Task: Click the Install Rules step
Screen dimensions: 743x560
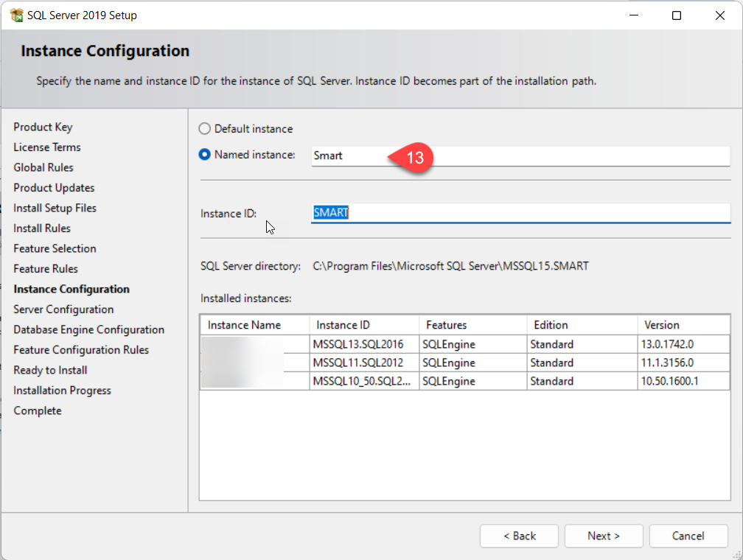Action: coord(42,228)
